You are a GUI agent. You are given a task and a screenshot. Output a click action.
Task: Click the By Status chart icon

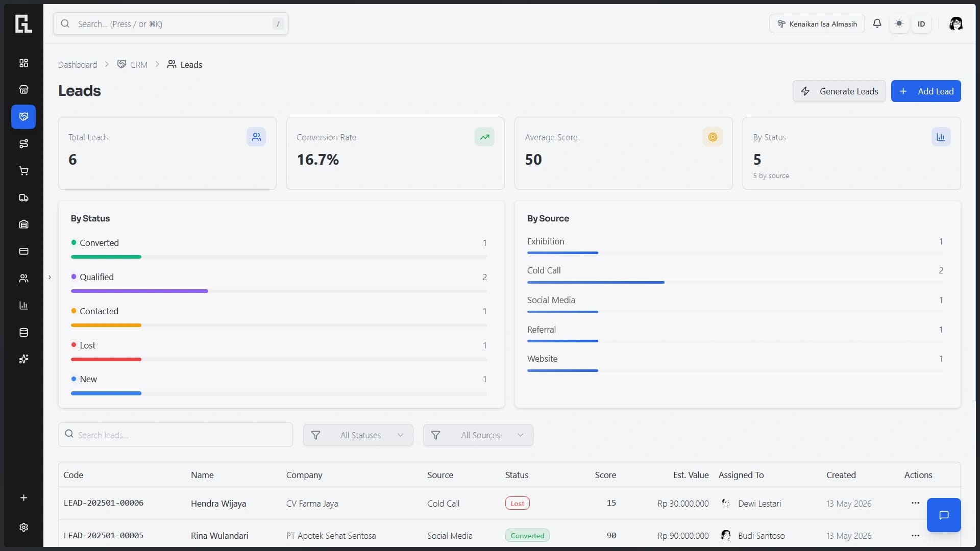941,137
